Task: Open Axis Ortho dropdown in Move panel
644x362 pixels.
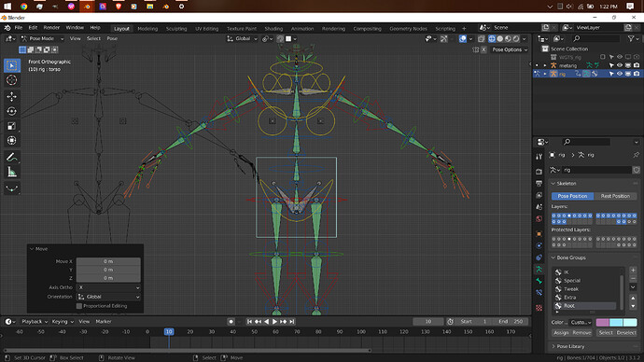Action: click(x=108, y=287)
